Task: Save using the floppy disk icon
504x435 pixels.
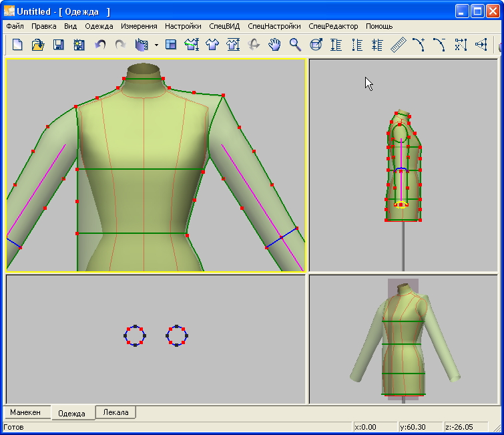Action: [59, 45]
